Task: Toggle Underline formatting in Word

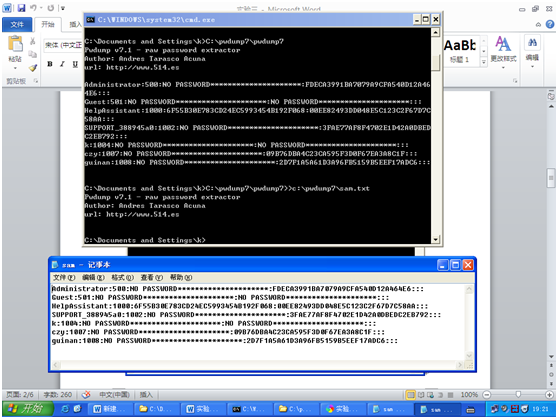Action: click(75, 64)
